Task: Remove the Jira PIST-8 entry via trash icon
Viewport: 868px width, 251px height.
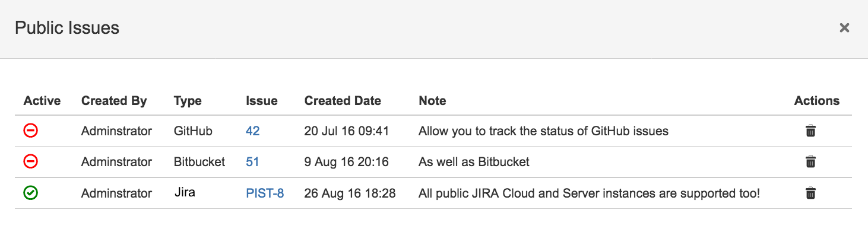Action: pos(810,193)
